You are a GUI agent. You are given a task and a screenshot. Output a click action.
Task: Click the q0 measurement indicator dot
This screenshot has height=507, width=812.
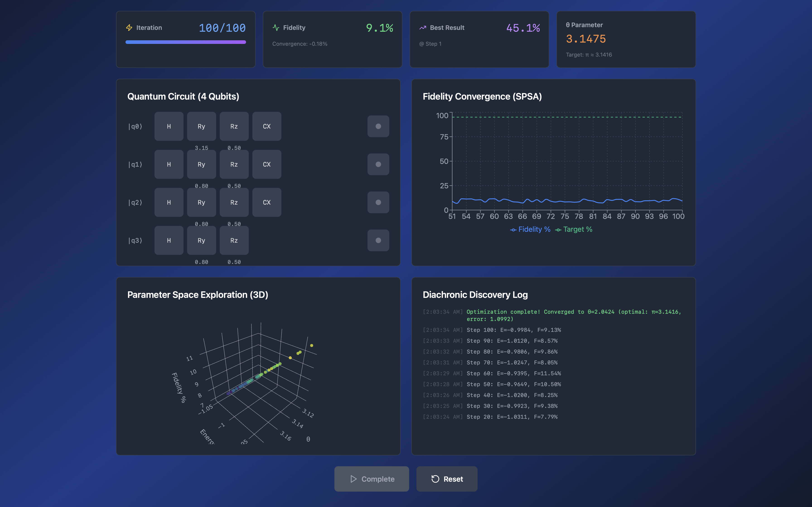pos(378,127)
